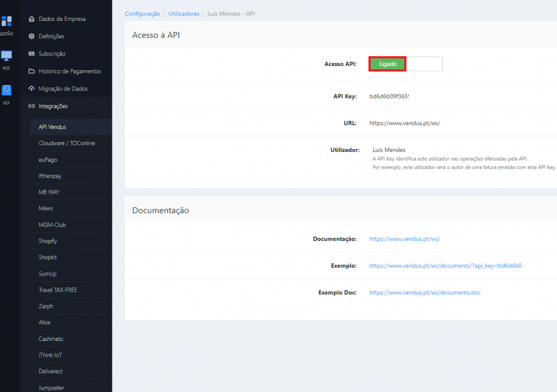557x392 pixels.
Task: Select the Deliverect integration
Action: tap(52, 371)
